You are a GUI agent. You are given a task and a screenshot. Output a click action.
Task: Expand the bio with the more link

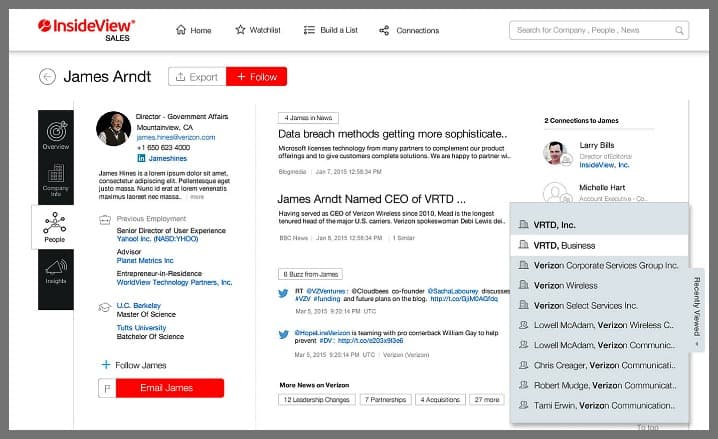coord(197,197)
